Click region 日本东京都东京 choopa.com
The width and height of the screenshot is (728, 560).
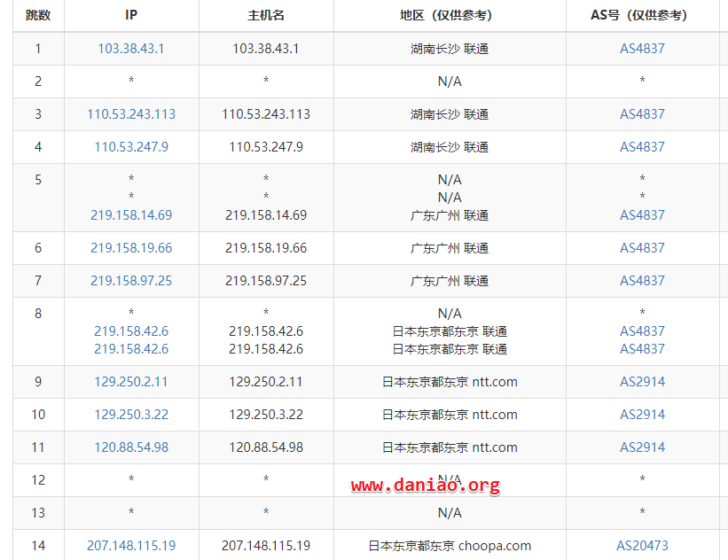[x=450, y=546]
